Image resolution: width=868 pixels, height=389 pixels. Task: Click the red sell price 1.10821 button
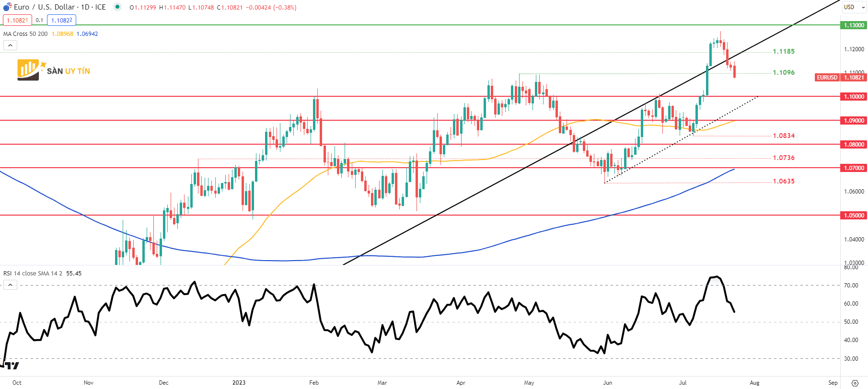(17, 20)
